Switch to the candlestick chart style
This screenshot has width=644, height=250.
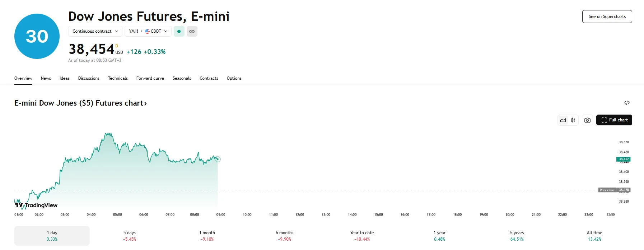(x=573, y=120)
